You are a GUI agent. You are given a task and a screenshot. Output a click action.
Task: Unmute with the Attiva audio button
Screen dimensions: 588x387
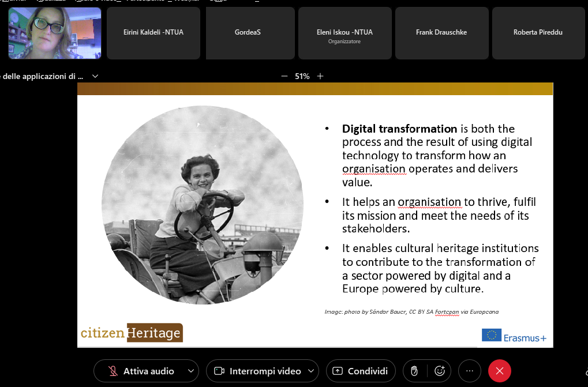tap(142, 371)
